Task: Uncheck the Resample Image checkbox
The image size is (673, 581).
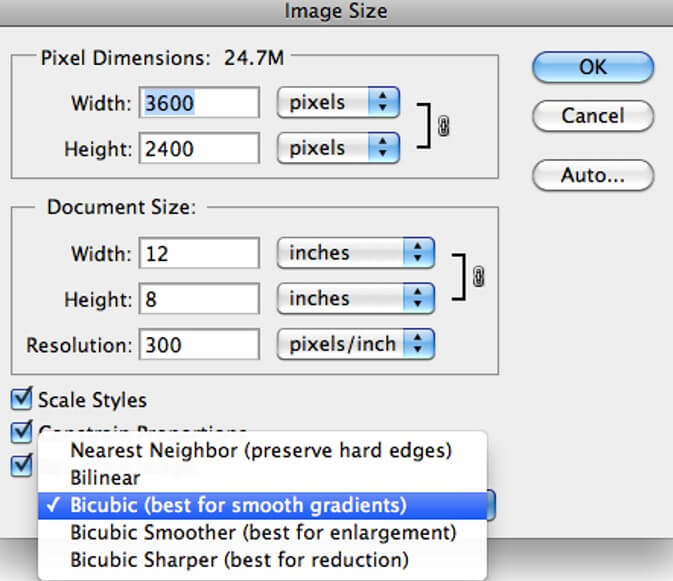Action: 21,465
